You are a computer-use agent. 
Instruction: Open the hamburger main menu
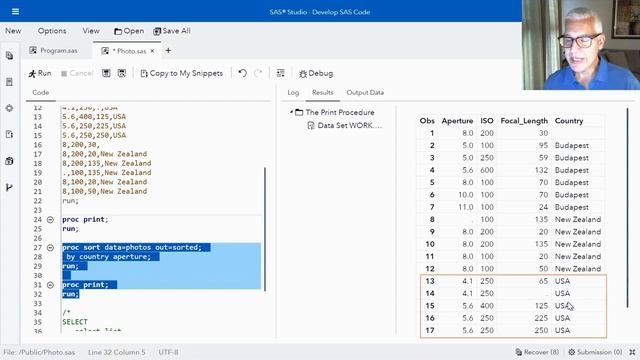(x=15, y=11)
